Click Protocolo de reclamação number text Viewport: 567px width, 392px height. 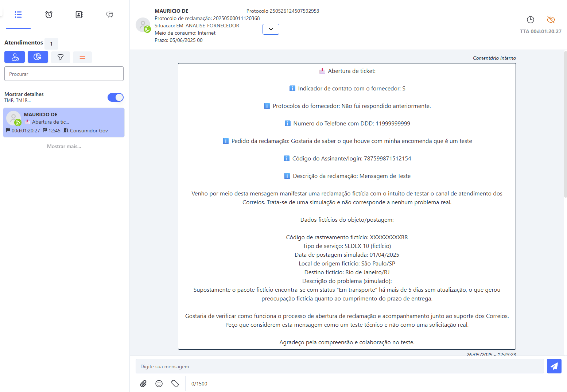point(207,18)
